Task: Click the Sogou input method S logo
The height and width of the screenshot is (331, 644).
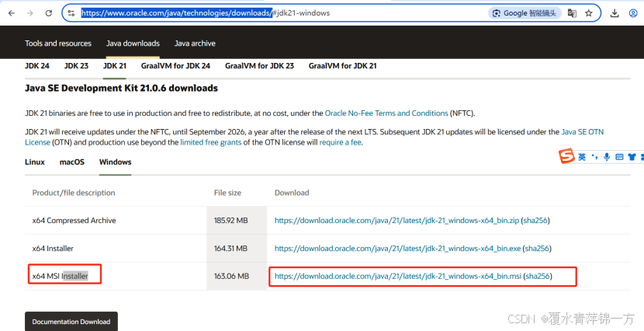Action: 566,156
